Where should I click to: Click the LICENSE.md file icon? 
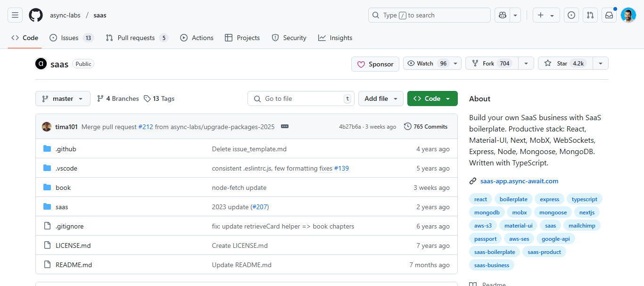click(47, 245)
